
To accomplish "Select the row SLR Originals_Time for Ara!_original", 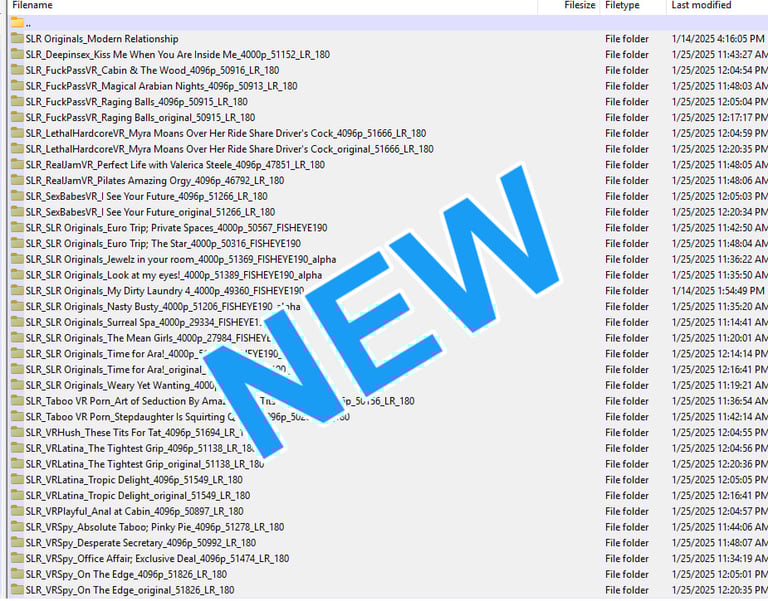I will (x=388, y=369).
